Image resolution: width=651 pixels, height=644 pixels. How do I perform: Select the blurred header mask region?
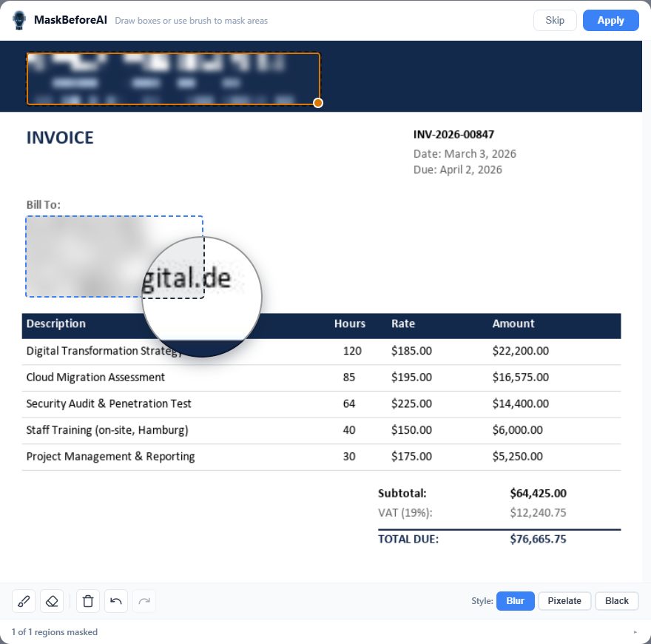coord(174,77)
